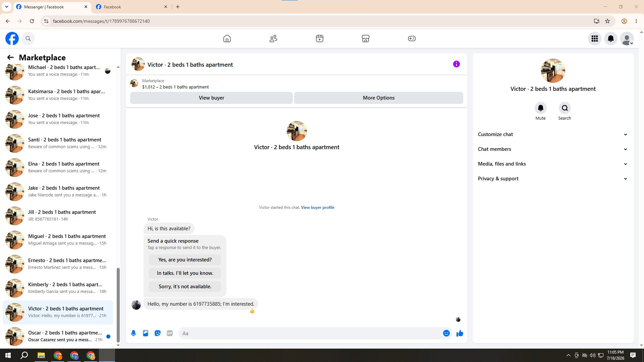Open Jose's apartment chat
Image resolution: width=644 pixels, height=362 pixels.
pos(58,119)
